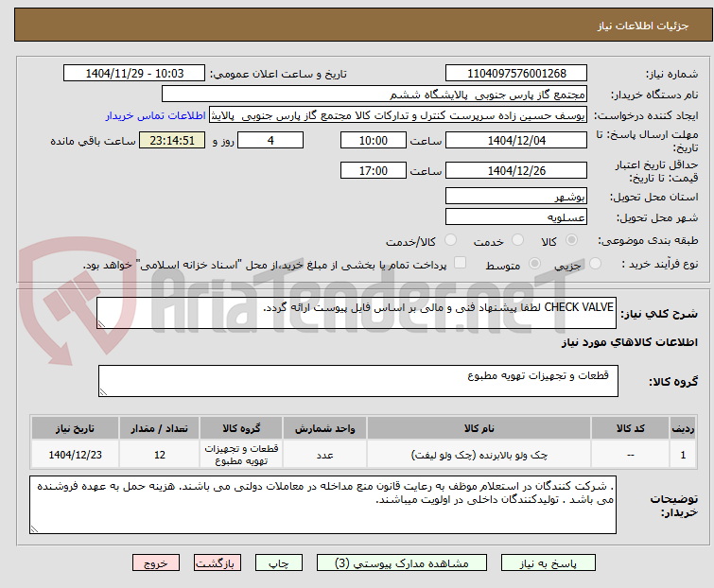Click the خروج exit button
Screen dimensions: 714x588
pyautogui.click(x=156, y=563)
